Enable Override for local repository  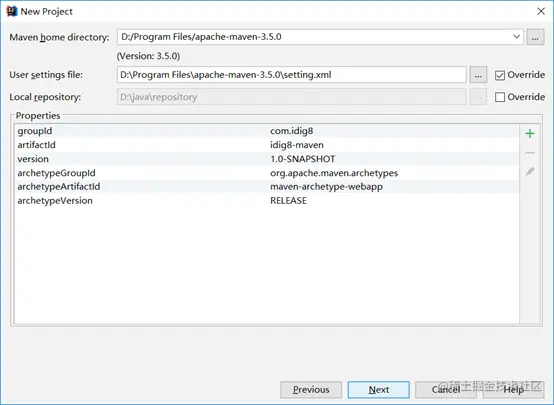point(500,97)
